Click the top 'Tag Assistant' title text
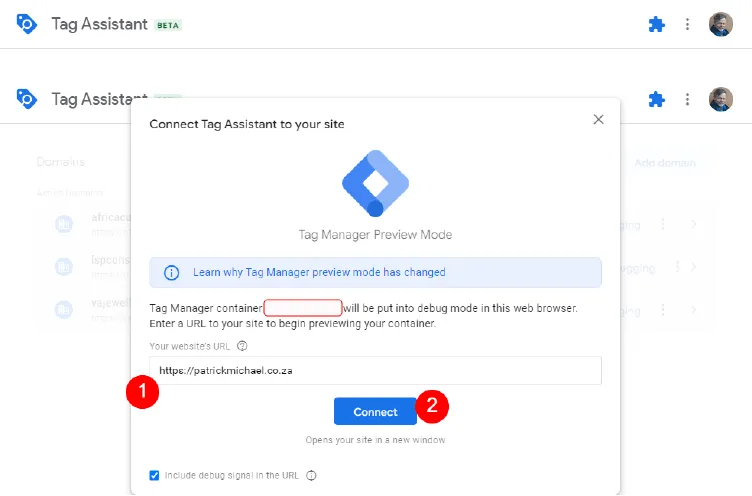The image size is (752, 496). point(99,24)
